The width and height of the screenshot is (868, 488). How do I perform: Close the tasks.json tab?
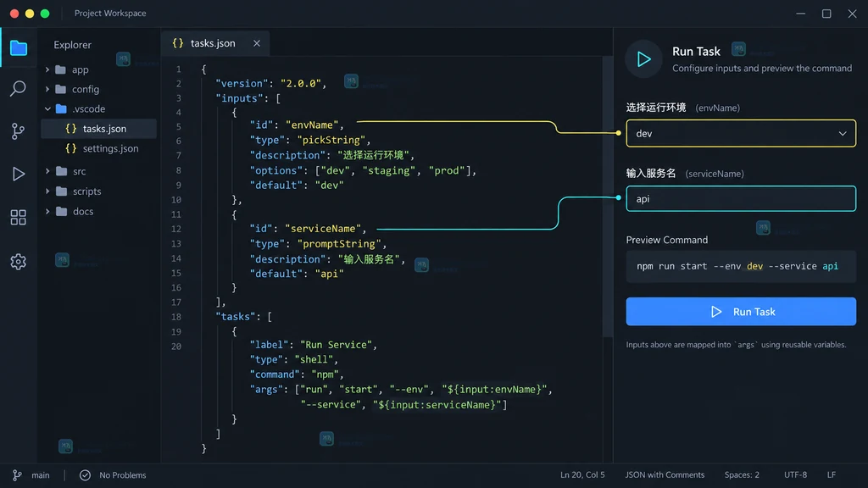click(x=257, y=43)
